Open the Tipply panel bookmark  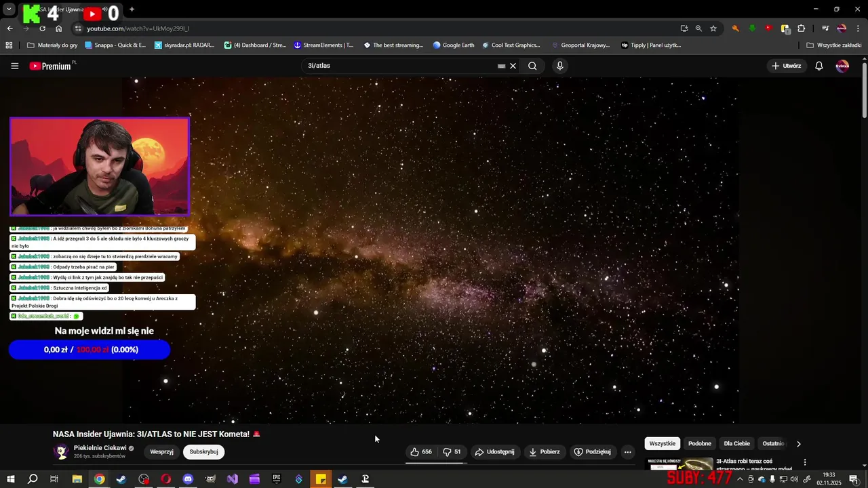coord(651,45)
